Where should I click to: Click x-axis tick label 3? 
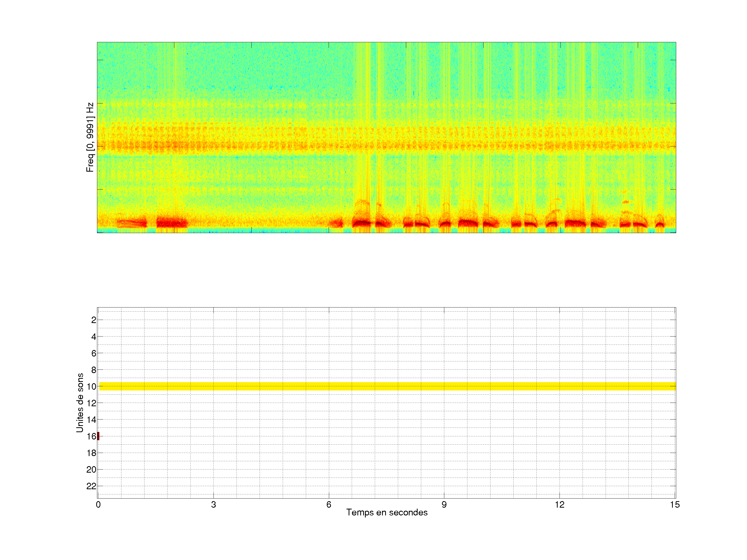coord(213,505)
